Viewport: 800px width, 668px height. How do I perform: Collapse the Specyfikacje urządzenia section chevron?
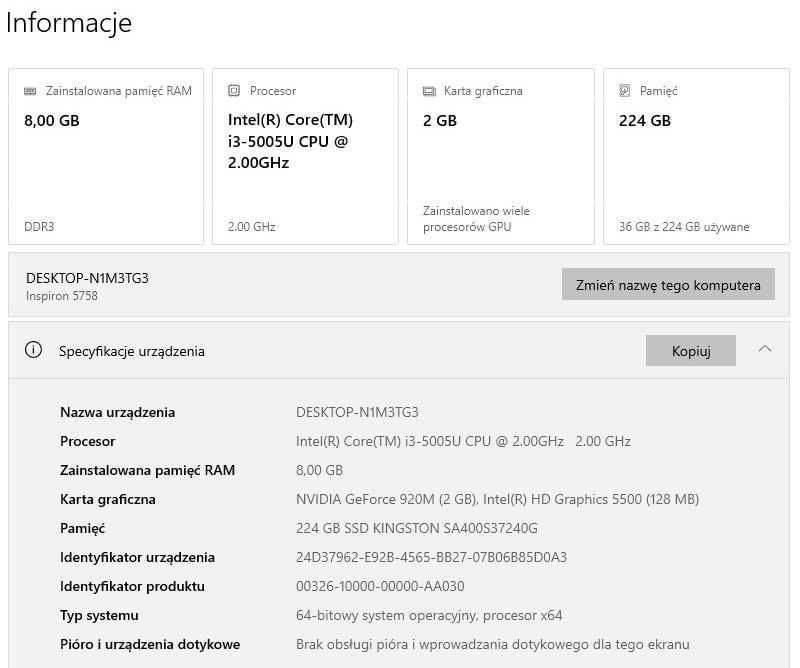765,349
